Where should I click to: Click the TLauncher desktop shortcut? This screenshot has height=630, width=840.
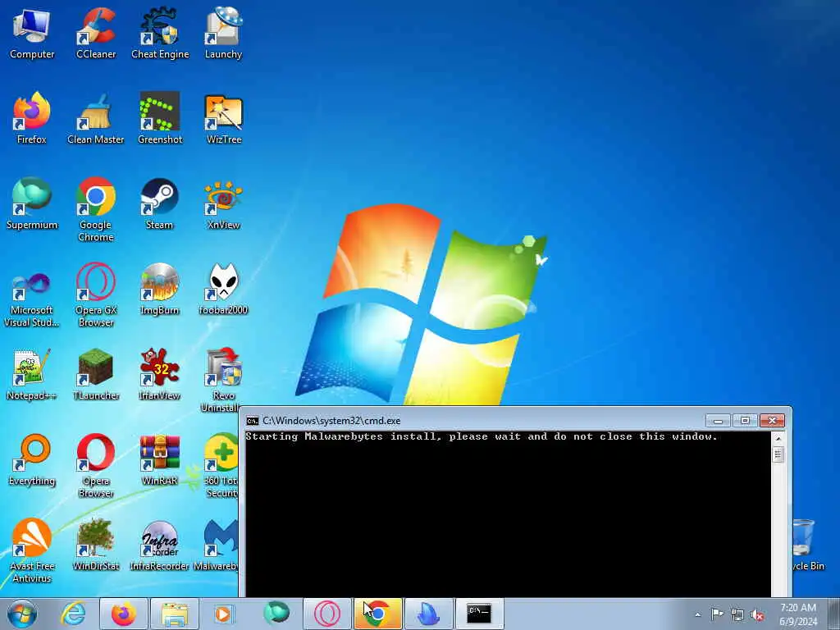(x=96, y=374)
